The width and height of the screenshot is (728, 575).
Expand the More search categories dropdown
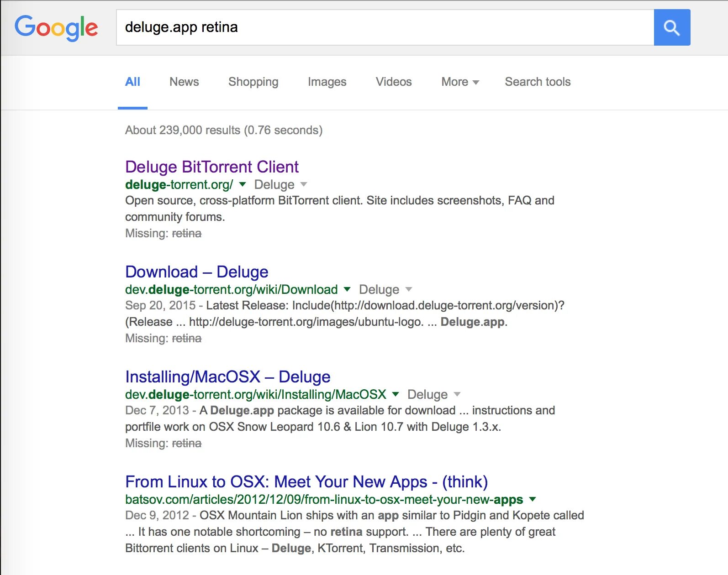tap(460, 82)
